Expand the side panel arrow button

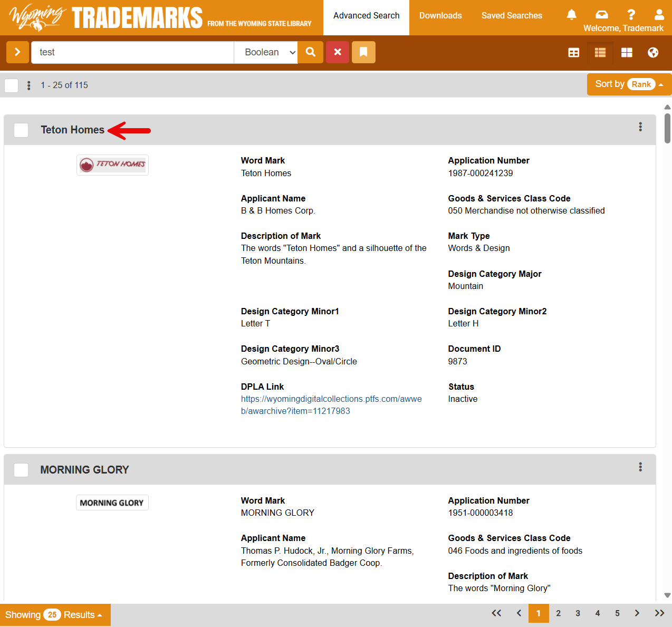pyautogui.click(x=17, y=52)
